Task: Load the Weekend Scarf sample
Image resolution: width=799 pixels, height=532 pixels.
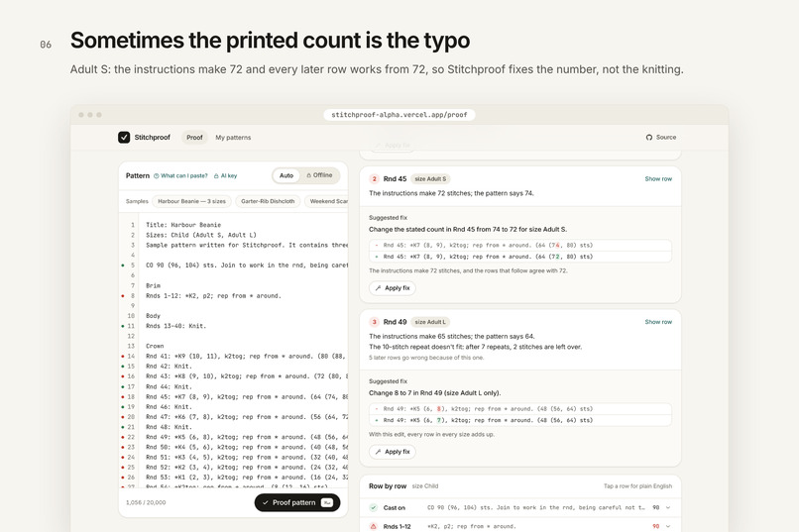Action: click(327, 201)
